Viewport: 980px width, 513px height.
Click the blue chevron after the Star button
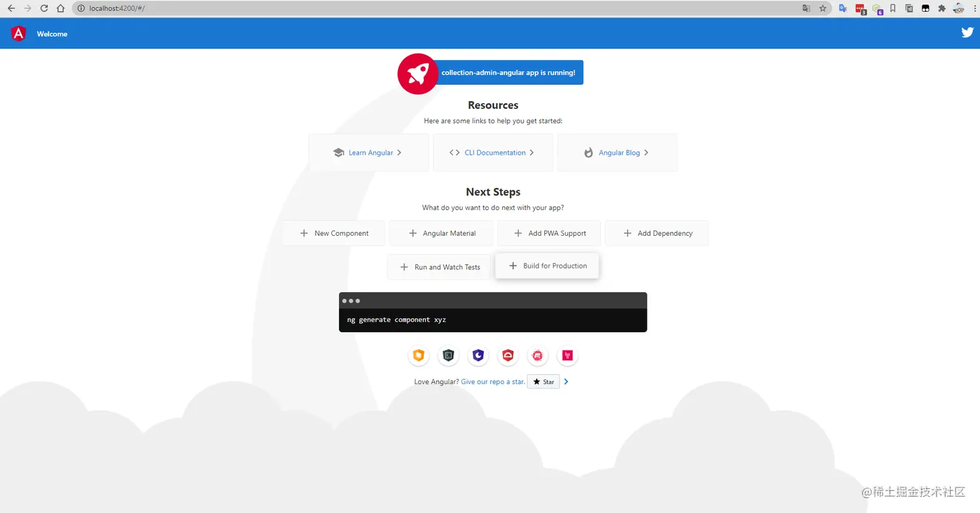point(566,382)
